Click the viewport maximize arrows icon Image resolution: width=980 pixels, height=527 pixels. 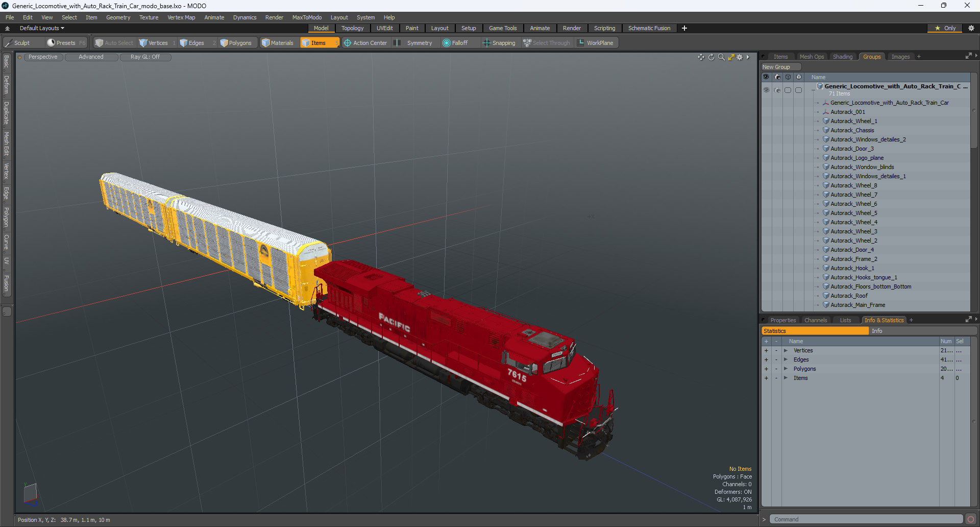731,57
